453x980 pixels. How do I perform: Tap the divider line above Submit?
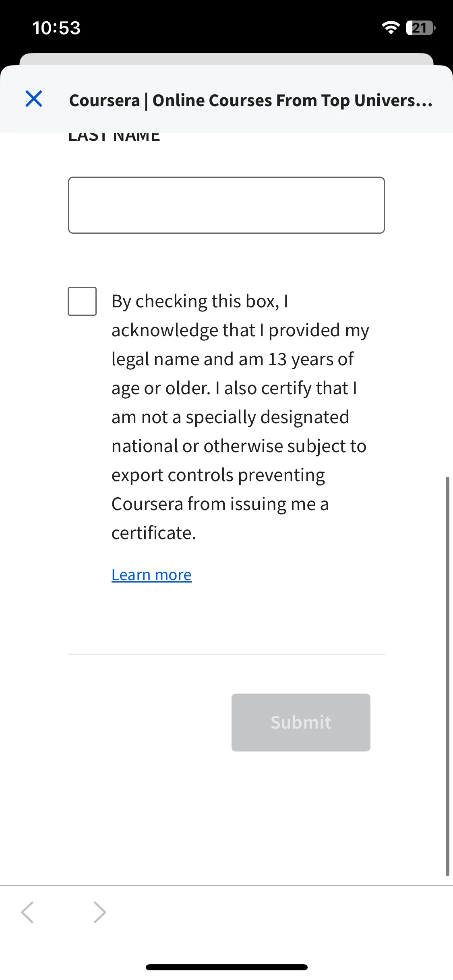coord(226,655)
